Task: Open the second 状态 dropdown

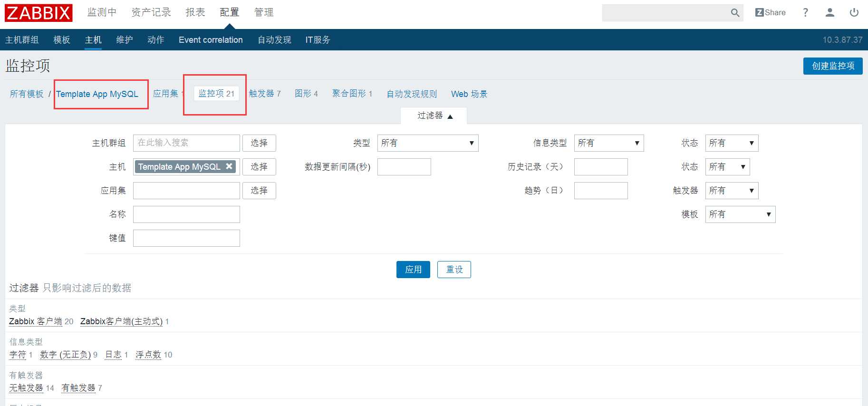Action: pos(727,167)
